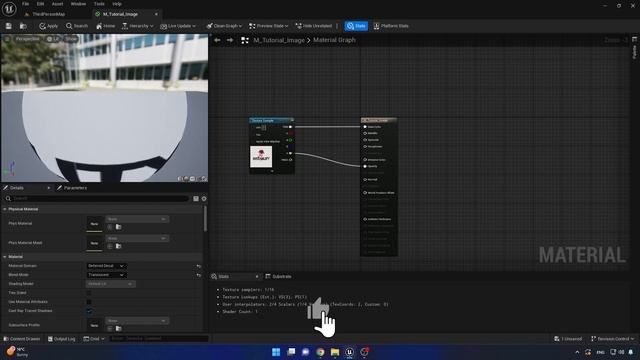
Task: Click the Material Graph breadcrumb
Action: [x=334, y=40]
